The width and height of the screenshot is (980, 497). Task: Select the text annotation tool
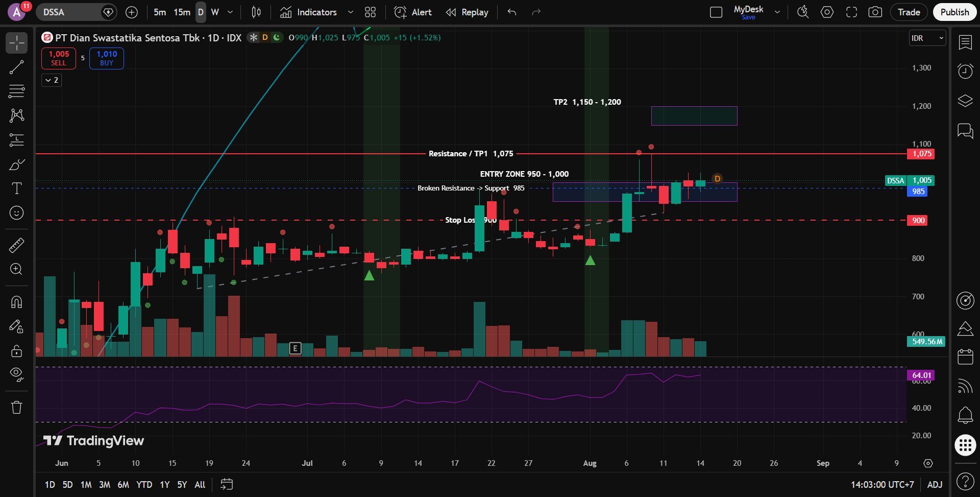pyautogui.click(x=16, y=188)
